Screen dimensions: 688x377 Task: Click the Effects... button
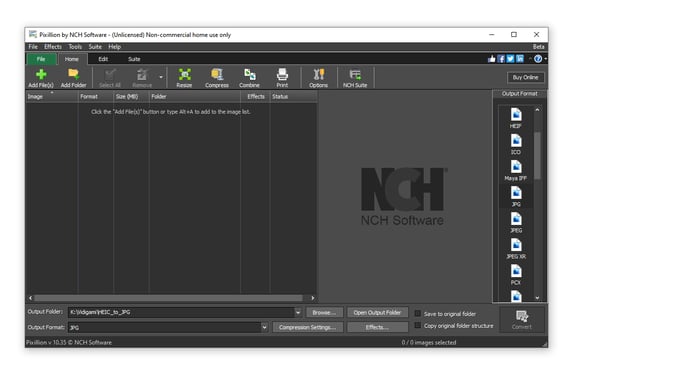(x=377, y=327)
